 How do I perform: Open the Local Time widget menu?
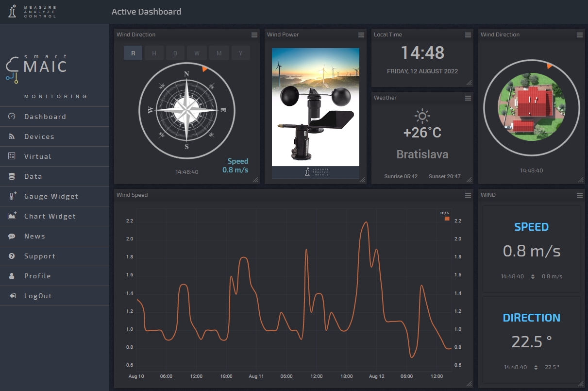coord(468,34)
